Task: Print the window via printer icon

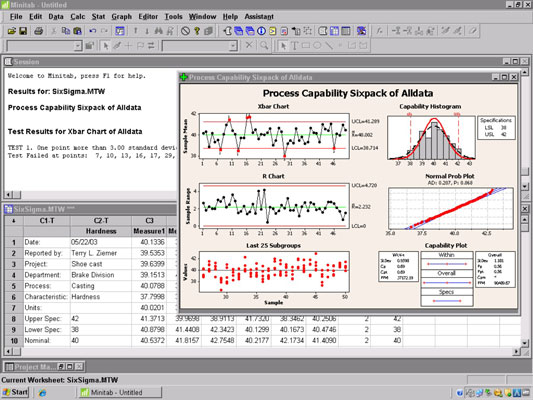Action: tap(38, 31)
